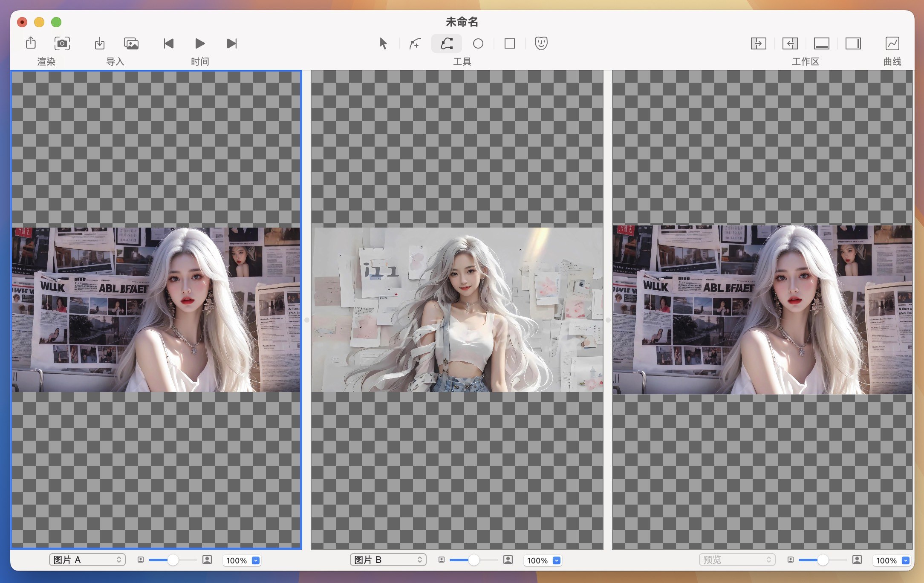Expand the preview pane 100% zoom menu
The width and height of the screenshot is (924, 583).
(x=906, y=560)
